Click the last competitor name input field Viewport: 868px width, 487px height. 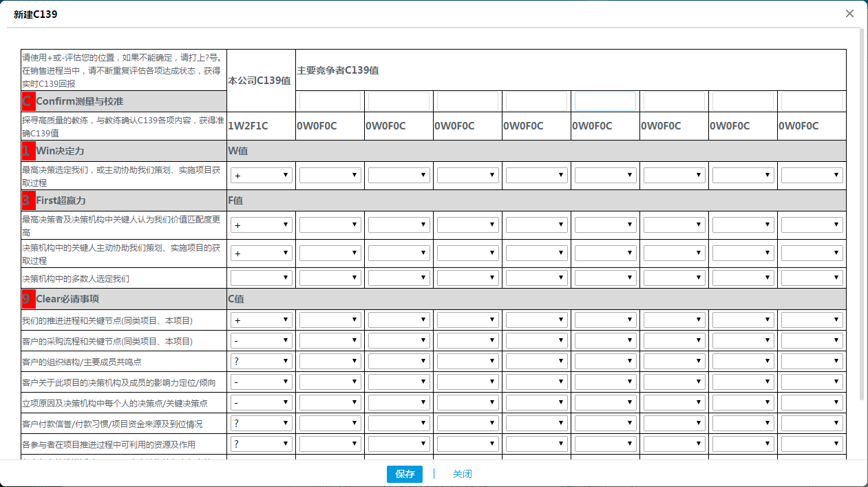(x=812, y=102)
